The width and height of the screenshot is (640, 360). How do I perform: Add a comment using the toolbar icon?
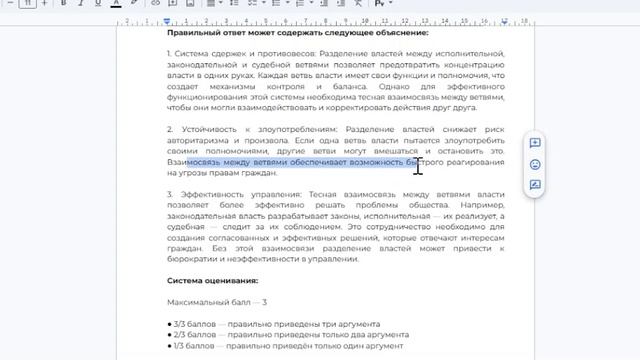tap(173, 3)
